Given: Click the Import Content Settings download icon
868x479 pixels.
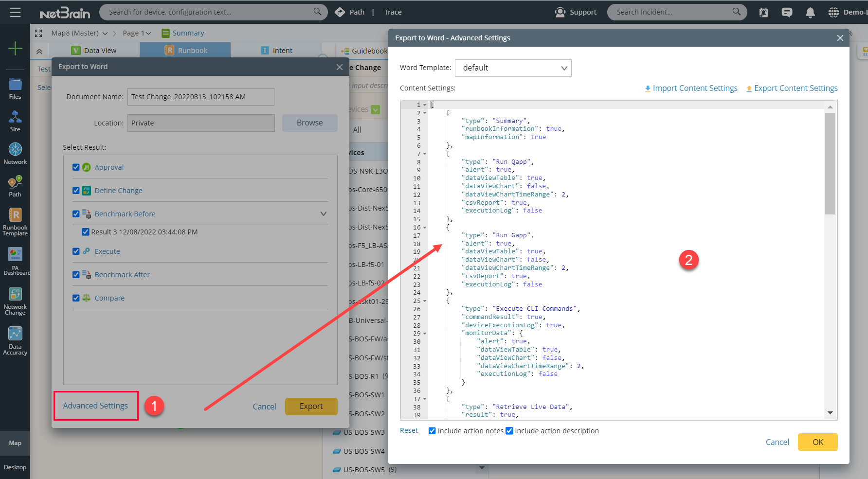Looking at the screenshot, I should [x=648, y=89].
